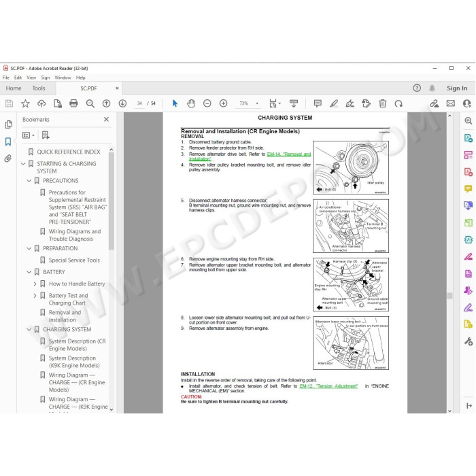
Task: Open page thumbnails panel icon
Action: pos(8,124)
